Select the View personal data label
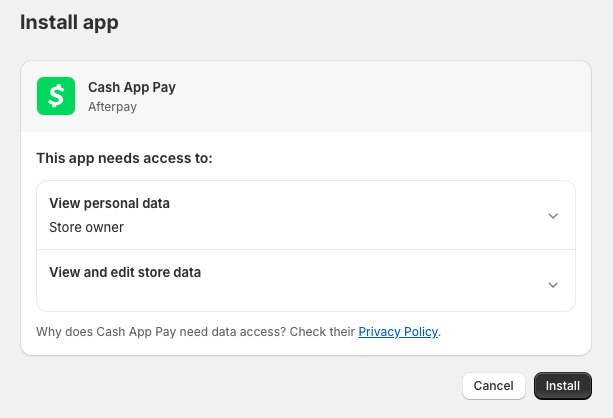Screen dimensions: 613x418 [109, 203]
